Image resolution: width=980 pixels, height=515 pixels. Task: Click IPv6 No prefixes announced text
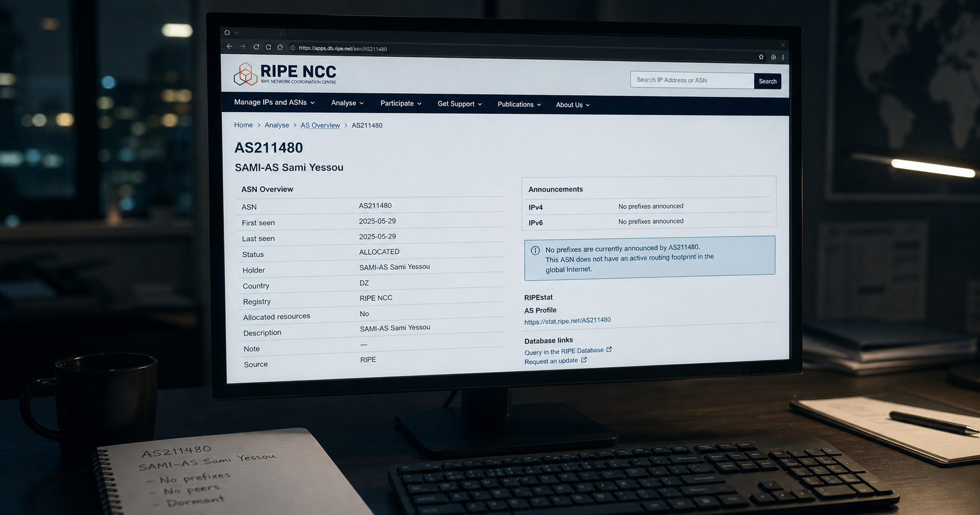651,222
